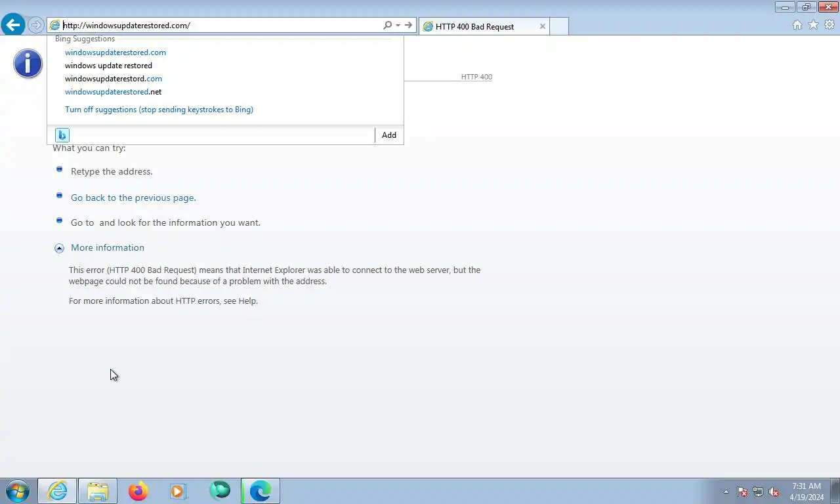The image size is (840, 504).
Task: Open Favorites star icon
Action: click(x=813, y=25)
